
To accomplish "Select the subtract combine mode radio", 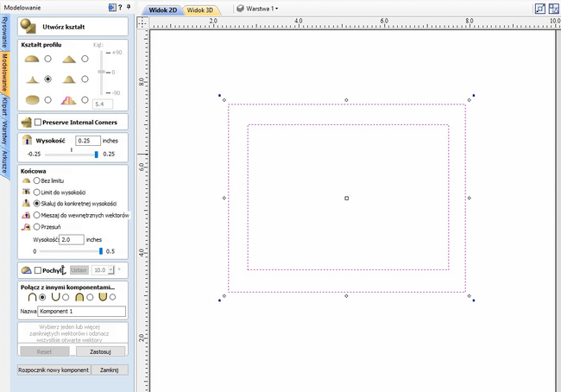I will click(x=66, y=297).
